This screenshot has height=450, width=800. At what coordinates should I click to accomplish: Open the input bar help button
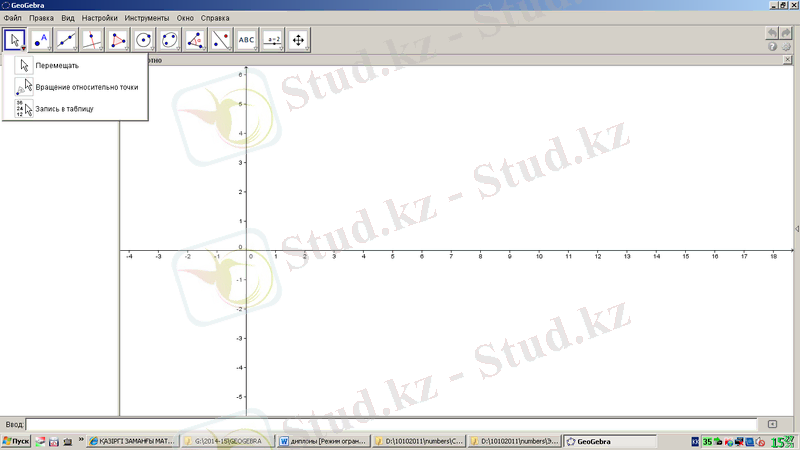click(772, 424)
